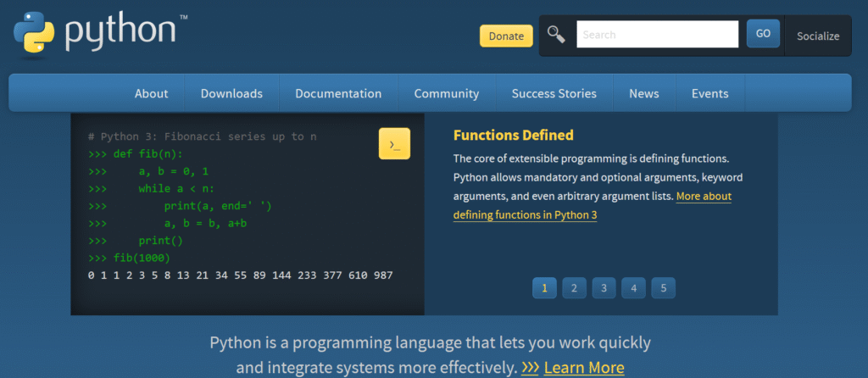Open the Downloads menu
This screenshot has height=378, width=868.
[x=231, y=93]
